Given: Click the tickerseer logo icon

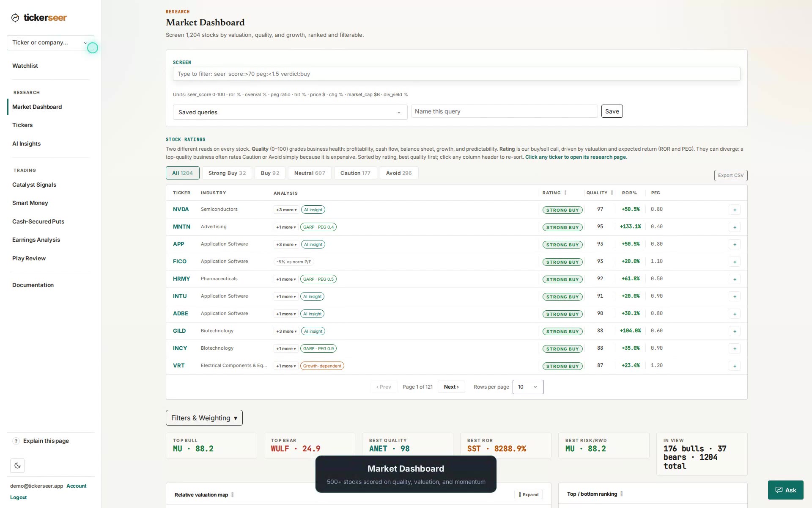Looking at the screenshot, I should tap(15, 18).
